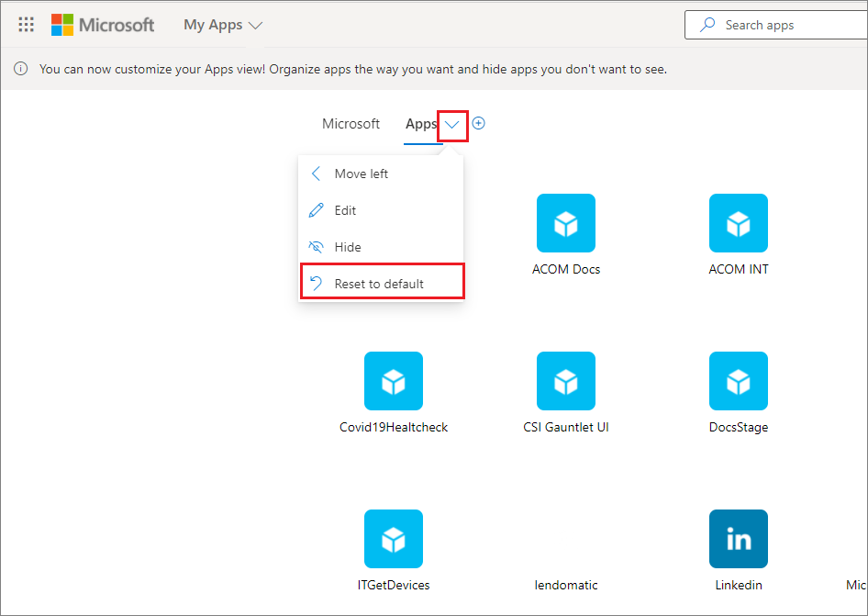Open the DocsStage app

[739, 381]
